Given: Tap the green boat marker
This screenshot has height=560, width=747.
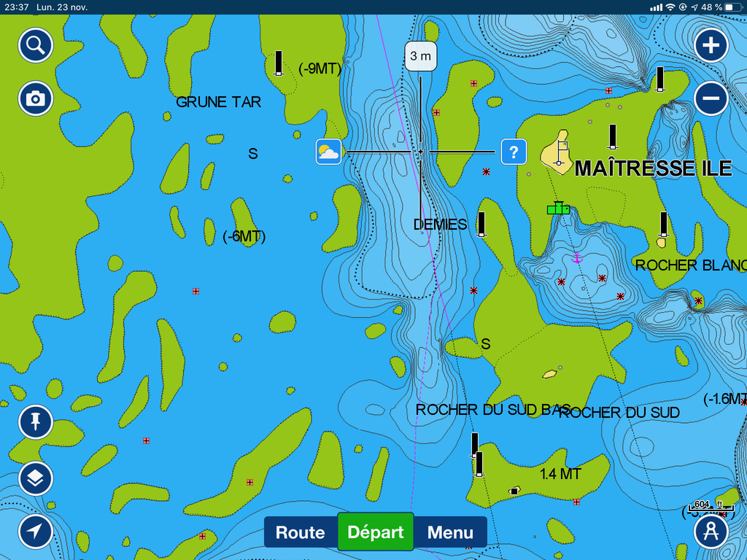Looking at the screenshot, I should (558, 208).
